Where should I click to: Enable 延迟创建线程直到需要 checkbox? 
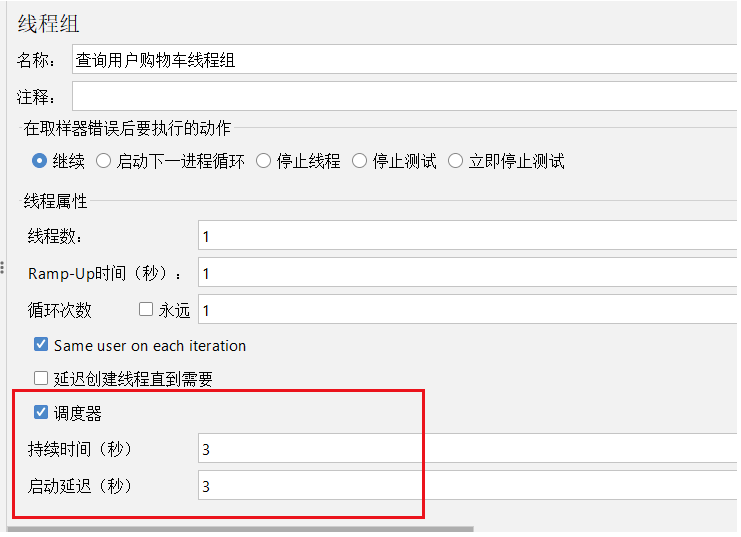point(41,378)
